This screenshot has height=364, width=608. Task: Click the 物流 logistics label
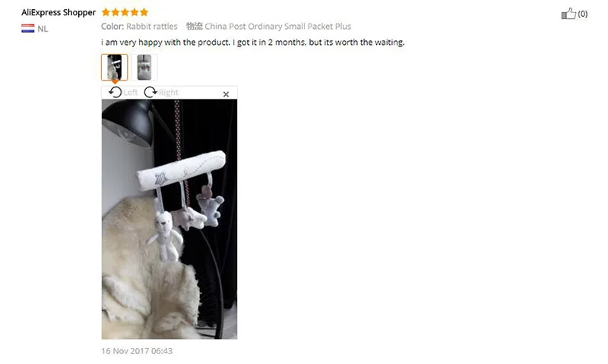195,26
